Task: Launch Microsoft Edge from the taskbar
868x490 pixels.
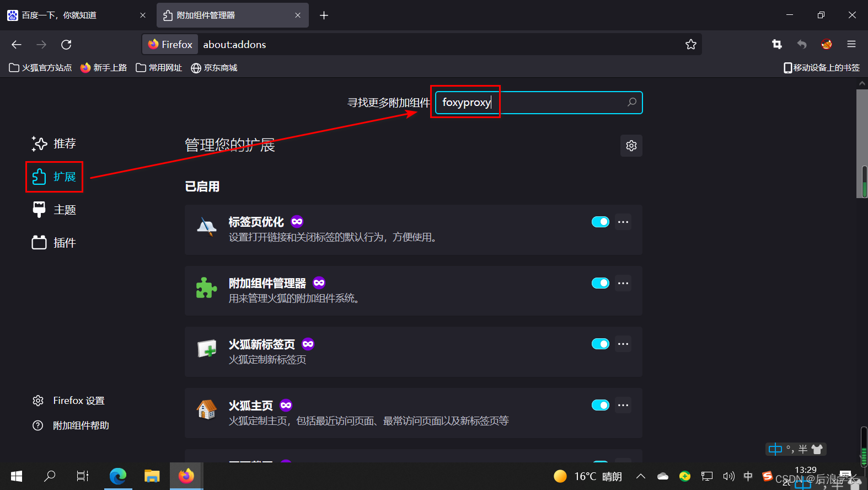Action: tap(118, 476)
